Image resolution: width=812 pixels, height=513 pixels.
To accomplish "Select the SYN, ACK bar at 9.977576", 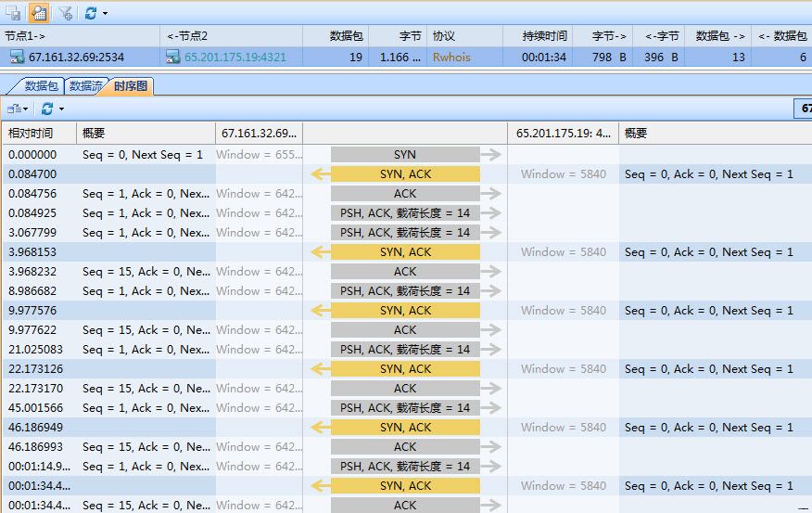I will 405,311.
